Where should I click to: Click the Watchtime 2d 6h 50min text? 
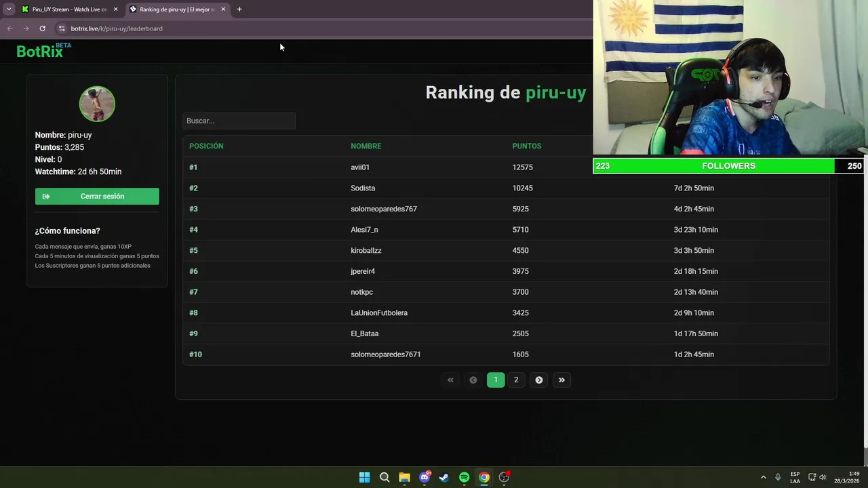tap(79, 172)
